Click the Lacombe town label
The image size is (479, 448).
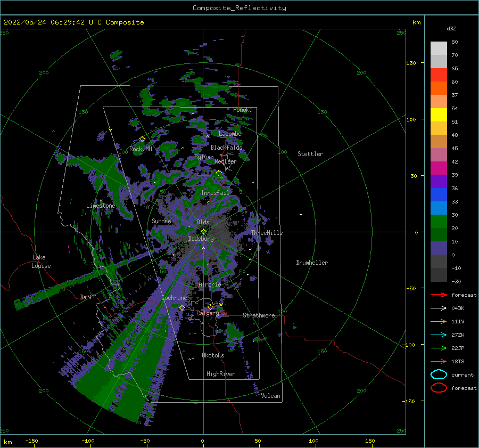pos(230,134)
